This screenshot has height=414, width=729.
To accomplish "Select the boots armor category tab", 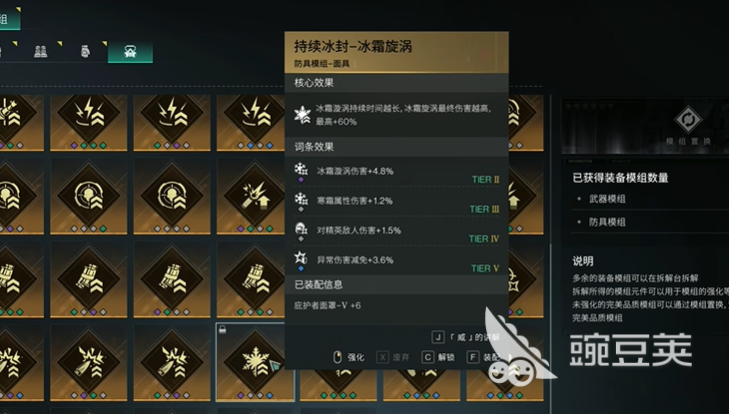I will pyautogui.click(x=41, y=51).
